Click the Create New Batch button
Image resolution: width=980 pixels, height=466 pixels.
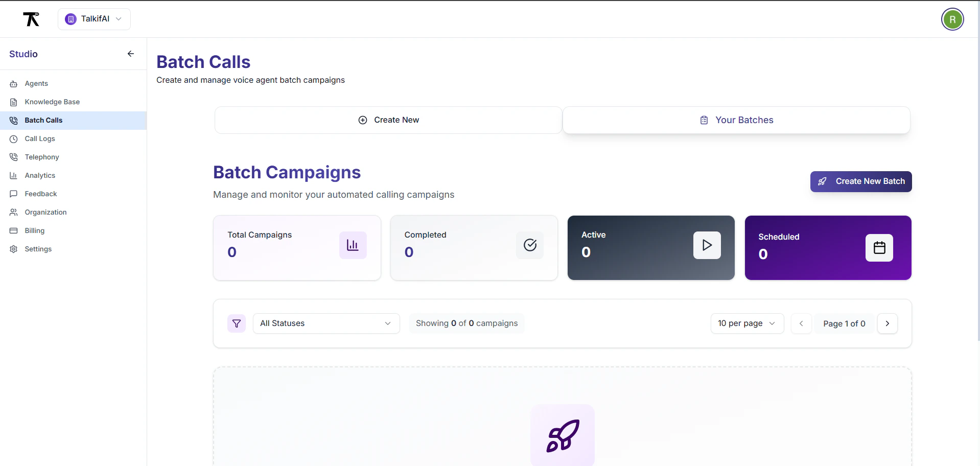pos(861,181)
